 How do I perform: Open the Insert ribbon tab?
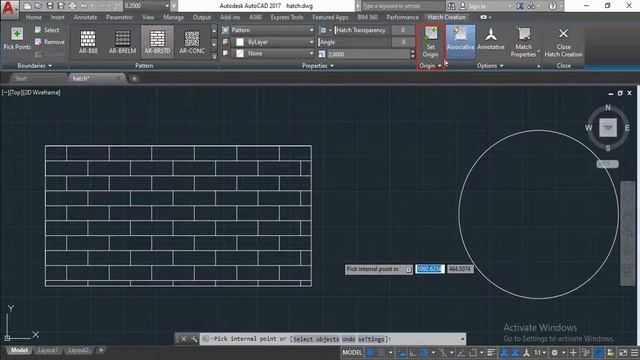click(58, 17)
